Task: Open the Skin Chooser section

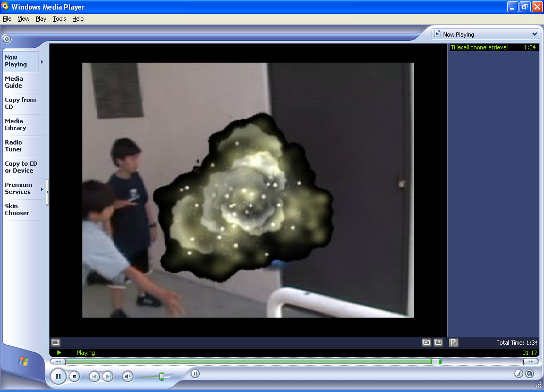Action: point(17,209)
